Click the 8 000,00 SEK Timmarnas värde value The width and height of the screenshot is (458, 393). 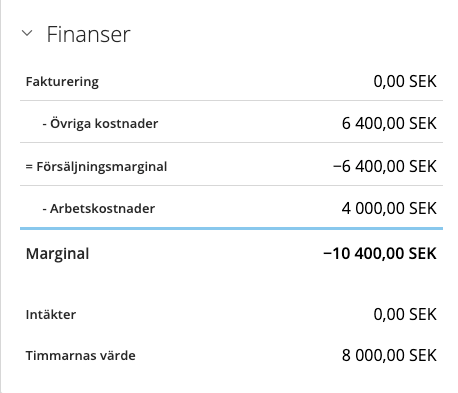389,356
